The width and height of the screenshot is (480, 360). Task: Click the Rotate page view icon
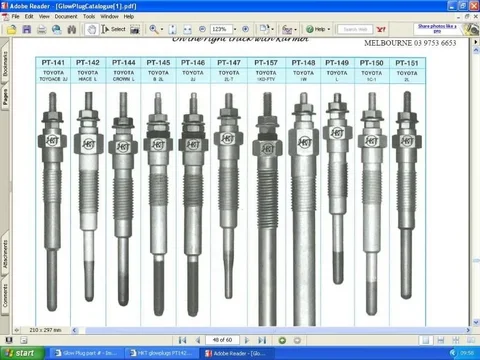pyautogui.click(x=264, y=29)
